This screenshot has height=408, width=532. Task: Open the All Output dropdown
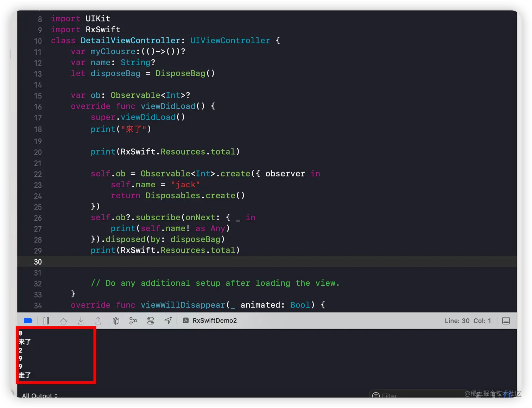(40, 396)
